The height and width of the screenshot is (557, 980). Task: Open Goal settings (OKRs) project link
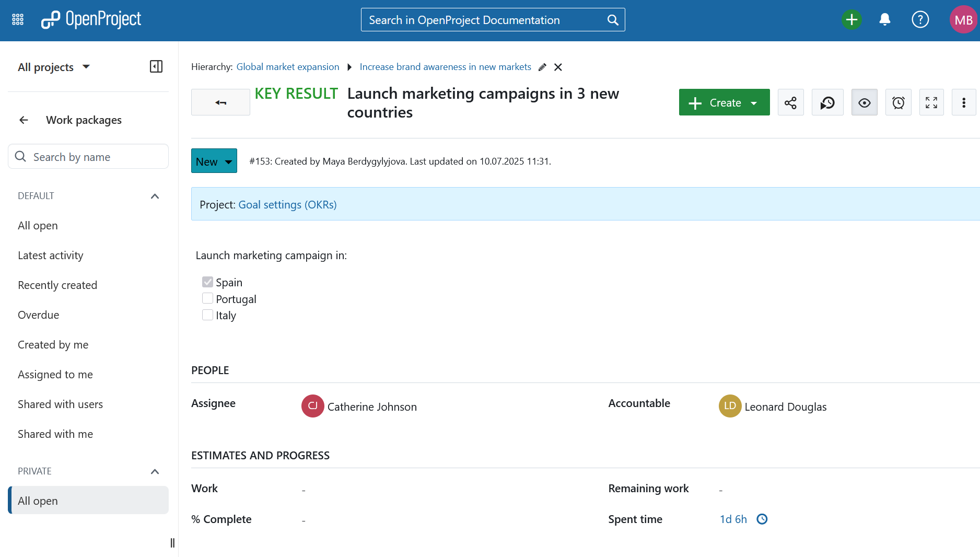tap(287, 204)
